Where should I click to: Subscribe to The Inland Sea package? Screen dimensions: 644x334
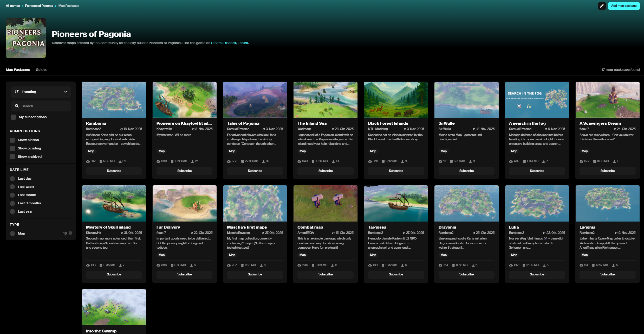[325, 171]
